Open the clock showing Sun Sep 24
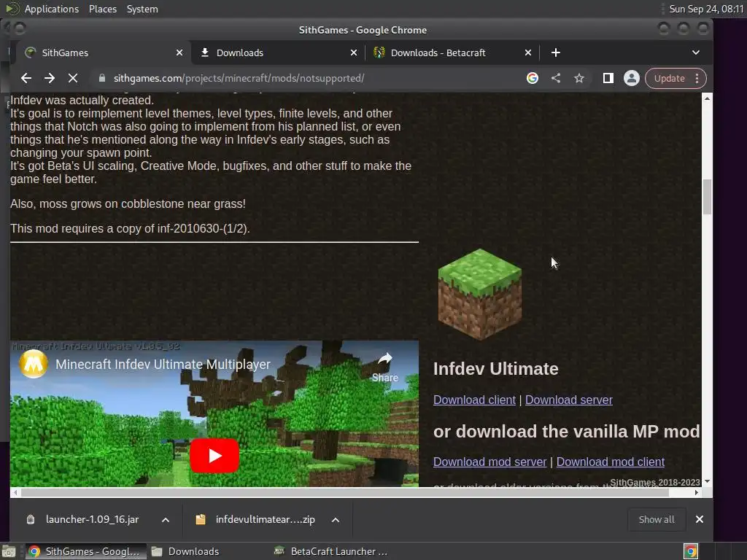Screen dimensions: 747x560 pyautogui.click(x=706, y=9)
